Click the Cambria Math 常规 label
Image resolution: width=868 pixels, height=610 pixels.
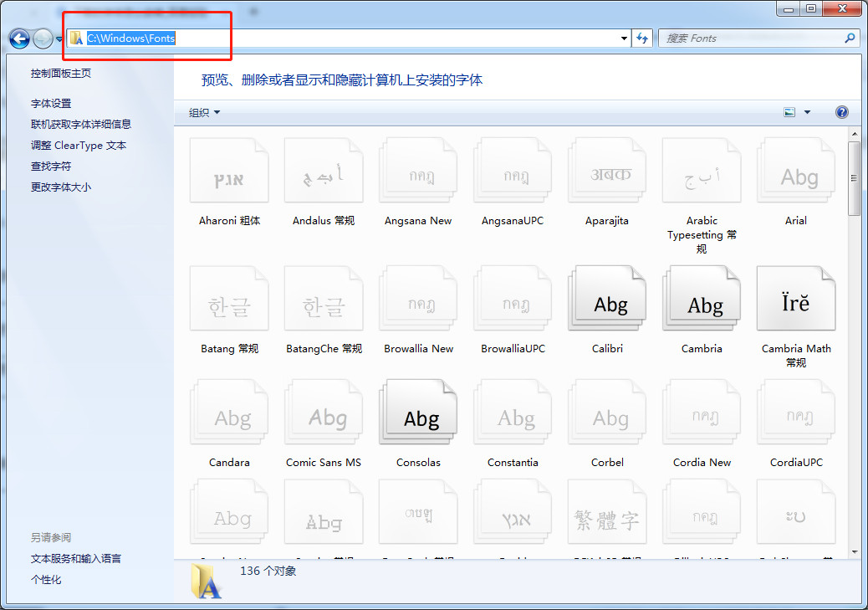pyautogui.click(x=796, y=356)
